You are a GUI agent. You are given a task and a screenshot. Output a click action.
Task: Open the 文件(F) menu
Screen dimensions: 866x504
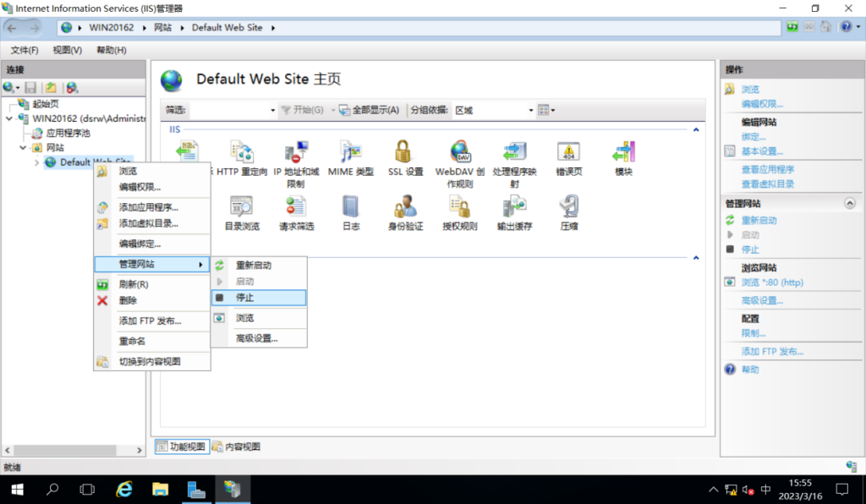click(25, 50)
